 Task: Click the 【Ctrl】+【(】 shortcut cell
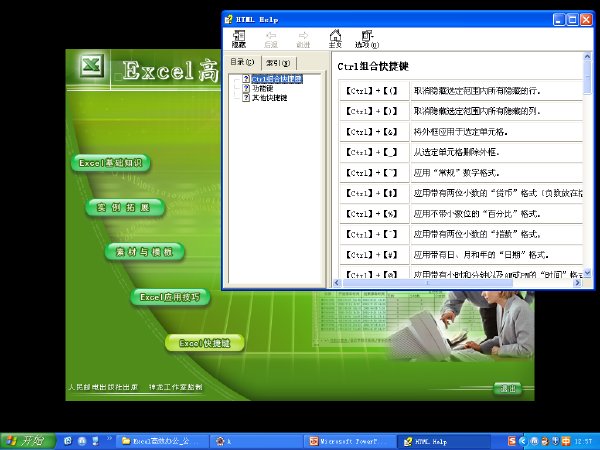click(374, 91)
